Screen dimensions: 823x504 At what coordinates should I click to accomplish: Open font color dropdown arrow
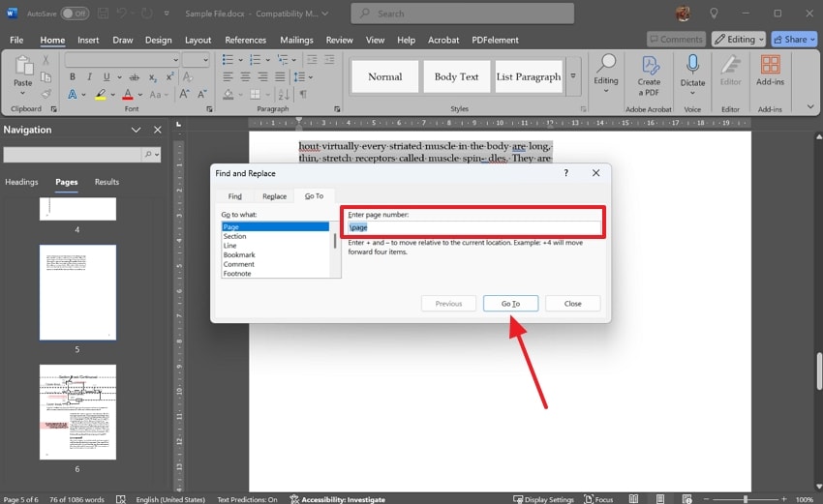tap(140, 95)
